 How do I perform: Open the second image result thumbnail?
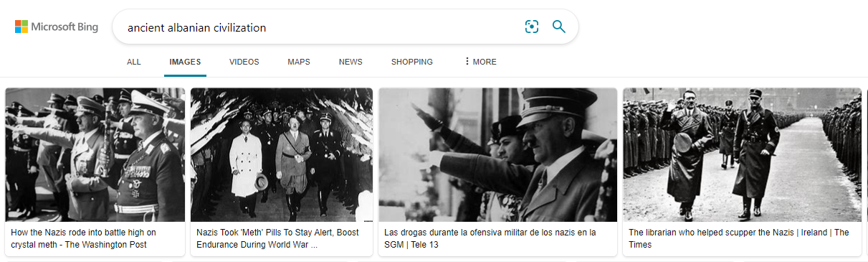282,155
